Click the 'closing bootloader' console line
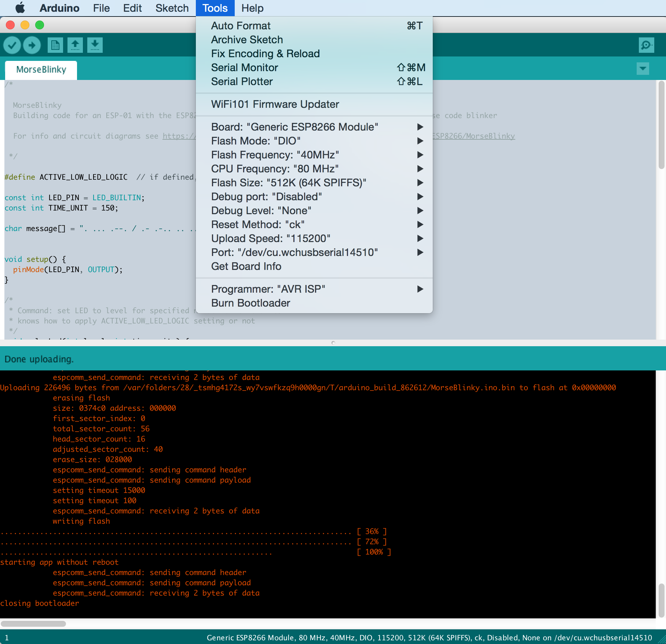This screenshot has height=644, width=666. point(40,603)
